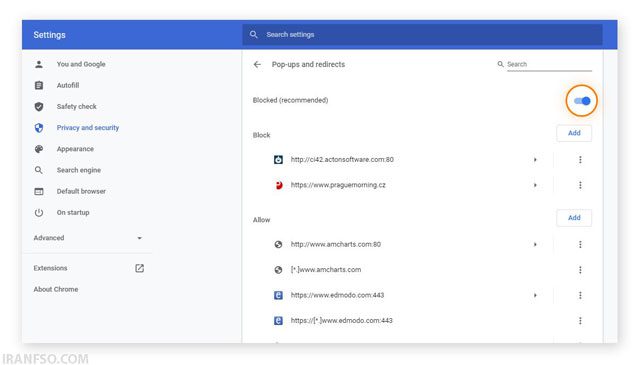The image size is (640, 365).
Task: Click the Pop-ups and redirects heading
Action: (308, 65)
